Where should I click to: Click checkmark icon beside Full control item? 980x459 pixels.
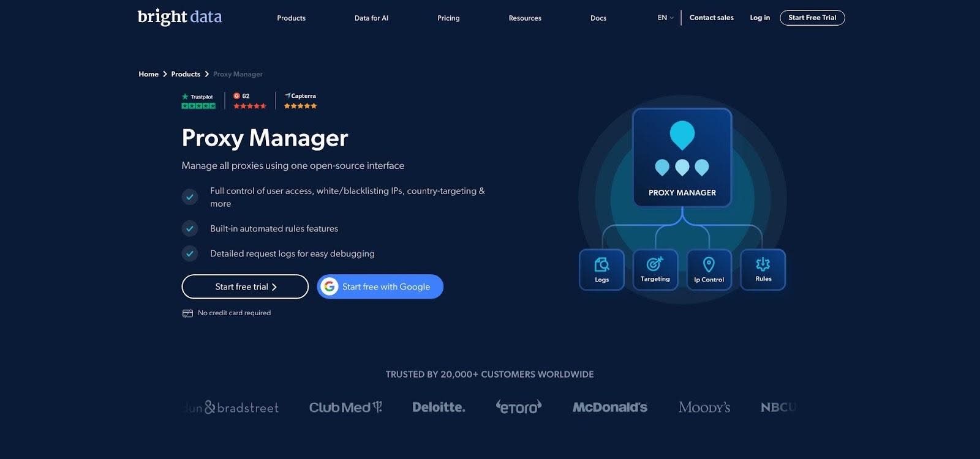click(190, 197)
